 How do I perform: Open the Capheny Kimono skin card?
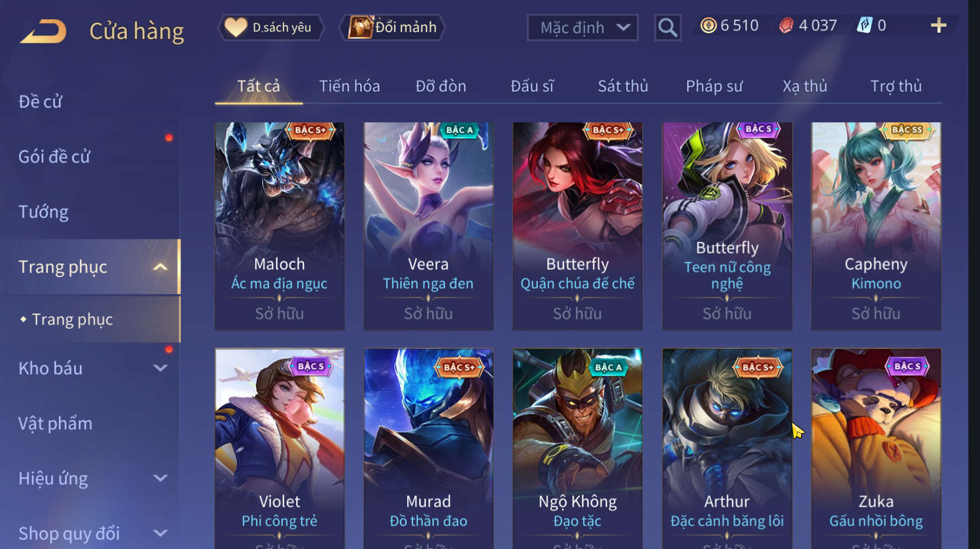[x=876, y=226]
